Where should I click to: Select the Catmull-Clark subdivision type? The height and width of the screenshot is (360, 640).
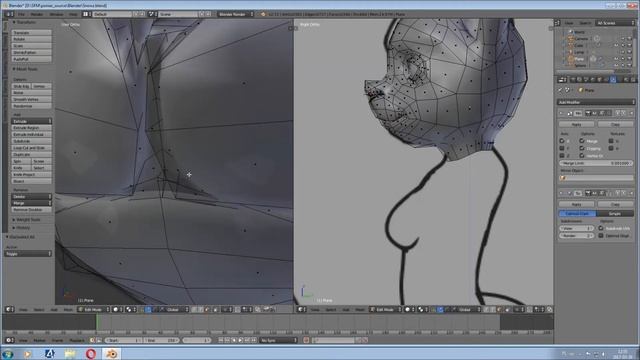click(577, 213)
